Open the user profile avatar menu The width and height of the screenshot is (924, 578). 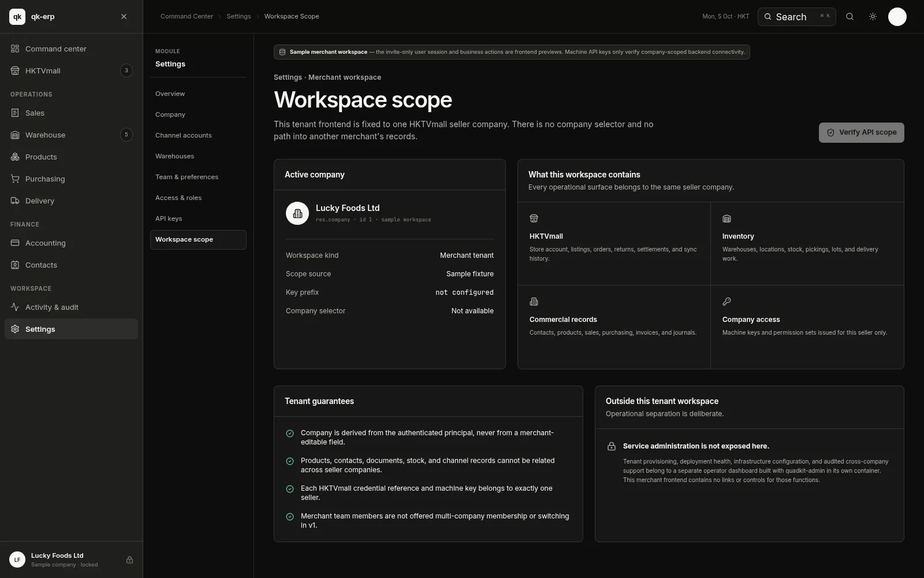coord(897,17)
